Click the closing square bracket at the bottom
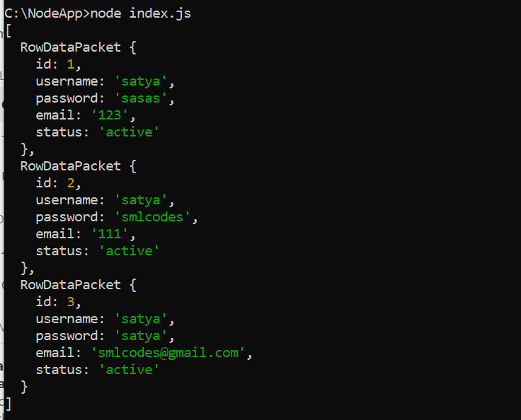This screenshot has width=521, height=420. coord(8,404)
